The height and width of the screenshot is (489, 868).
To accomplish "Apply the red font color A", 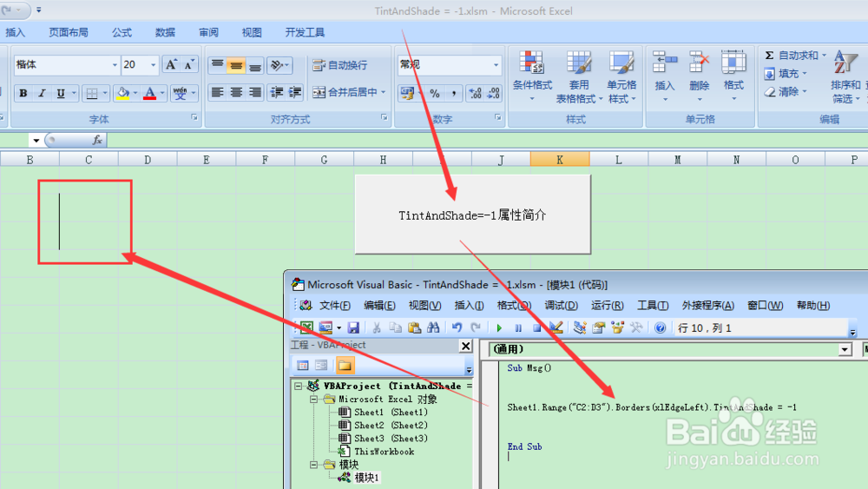I will (x=149, y=93).
